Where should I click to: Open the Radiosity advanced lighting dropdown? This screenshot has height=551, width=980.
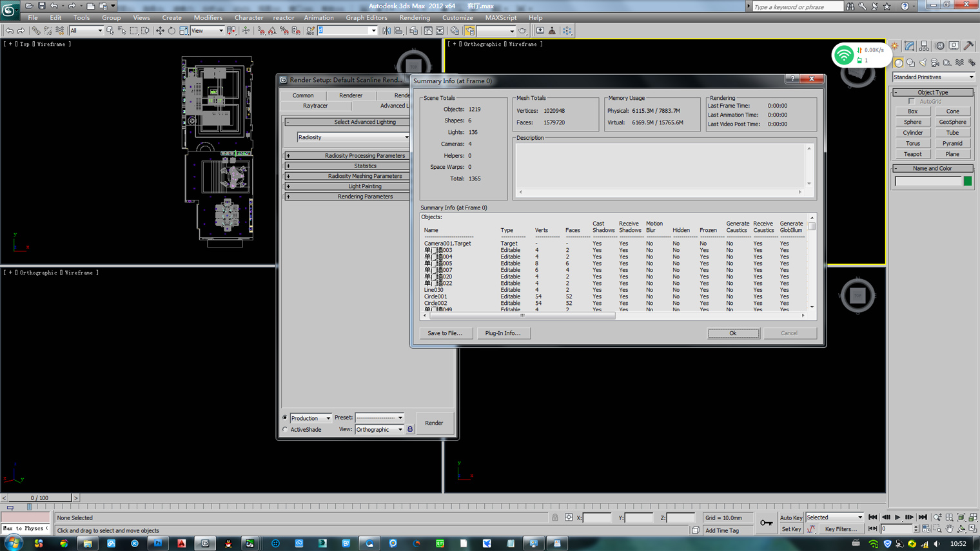click(353, 137)
